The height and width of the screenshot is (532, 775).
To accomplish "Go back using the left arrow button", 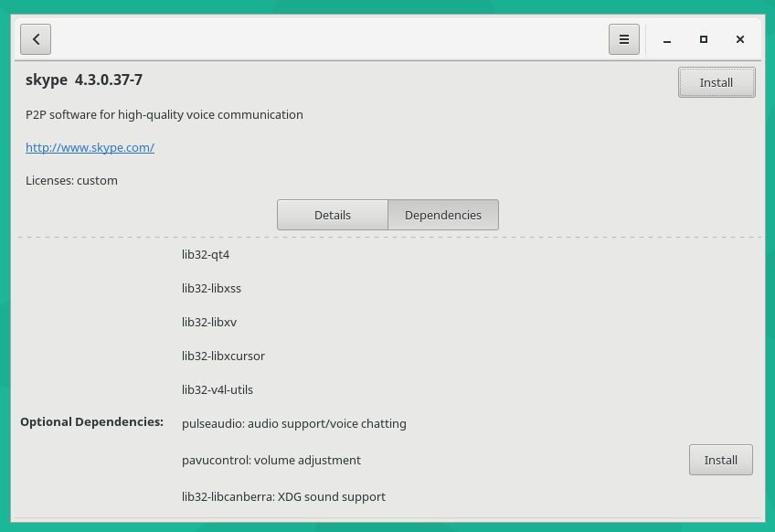I will 36,39.
